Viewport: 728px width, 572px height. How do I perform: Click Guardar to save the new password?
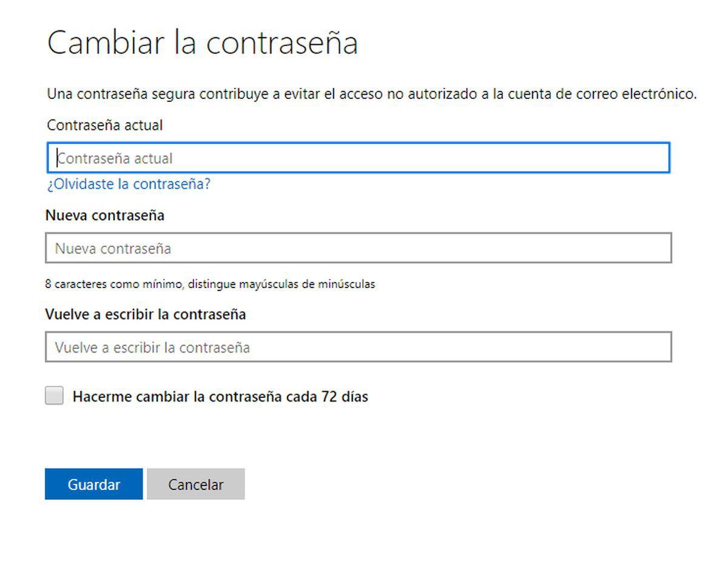(93, 484)
